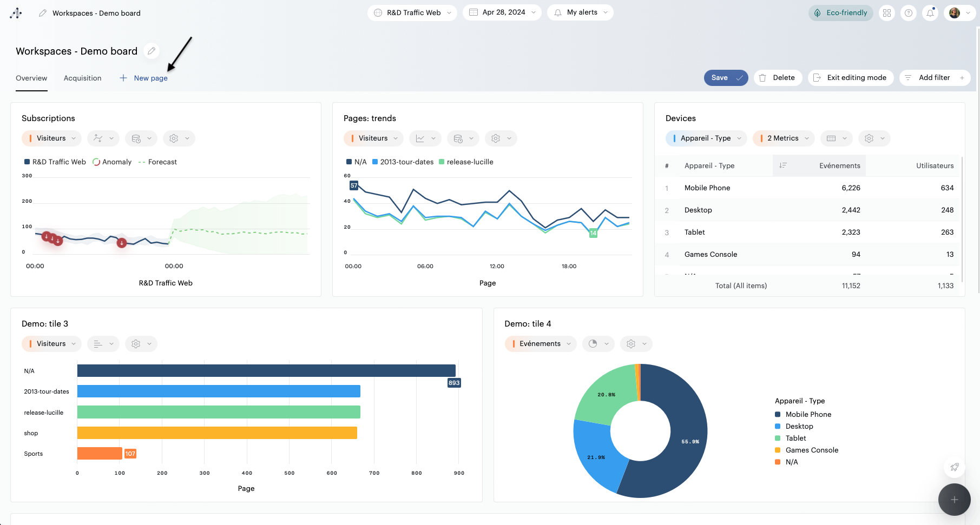Viewport: 980px width, 525px height.
Task: Click the rocket icon button
Action: [x=954, y=467]
